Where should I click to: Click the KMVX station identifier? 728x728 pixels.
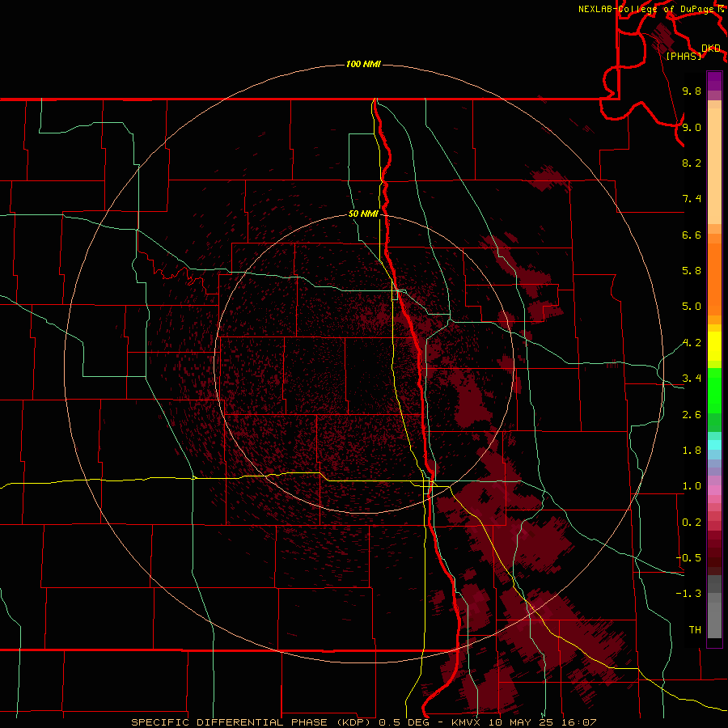tap(464, 722)
